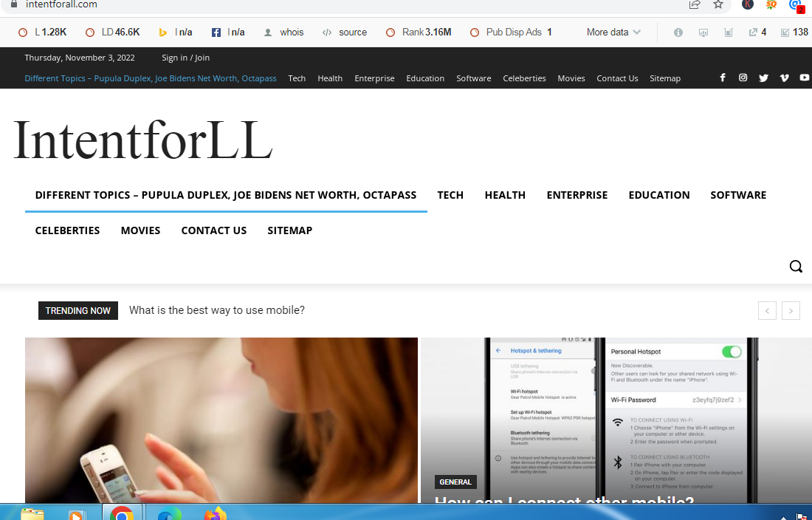
Task: Open Education link in top dark bar
Action: click(425, 78)
